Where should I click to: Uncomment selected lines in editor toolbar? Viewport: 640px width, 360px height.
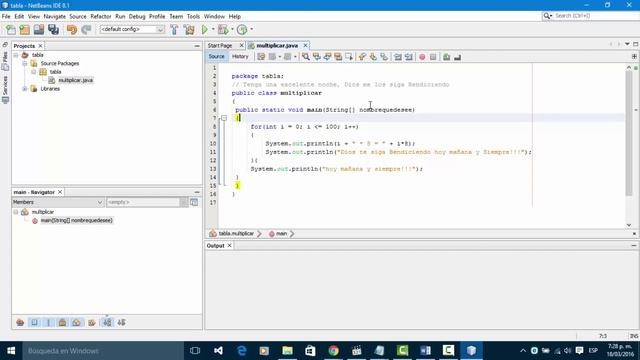tap(458, 57)
